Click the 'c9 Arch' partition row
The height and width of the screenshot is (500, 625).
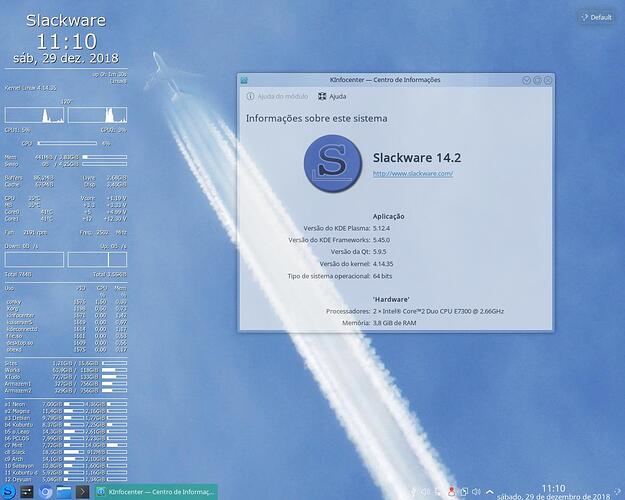[x=66, y=459]
